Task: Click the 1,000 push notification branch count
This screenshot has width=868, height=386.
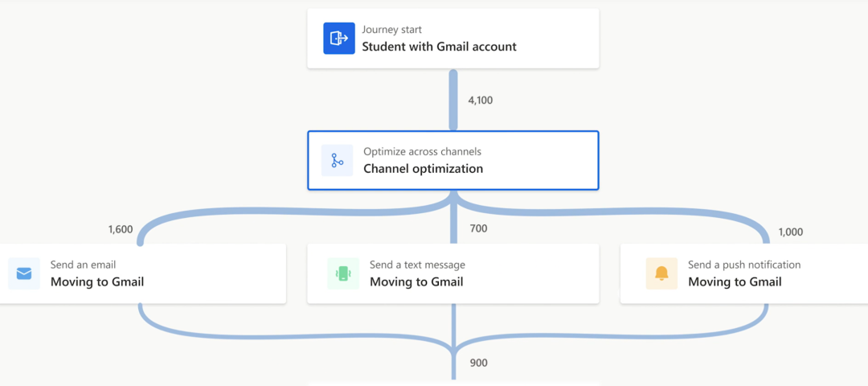Action: click(791, 232)
